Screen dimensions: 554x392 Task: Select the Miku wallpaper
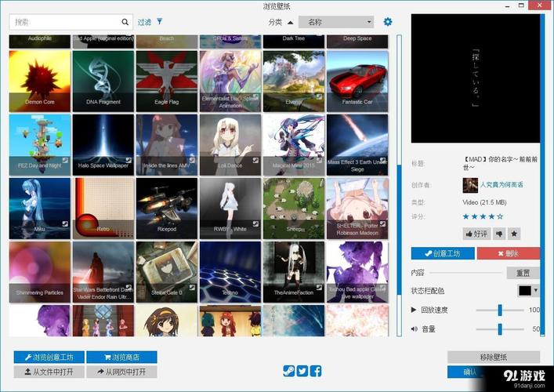tap(39, 209)
